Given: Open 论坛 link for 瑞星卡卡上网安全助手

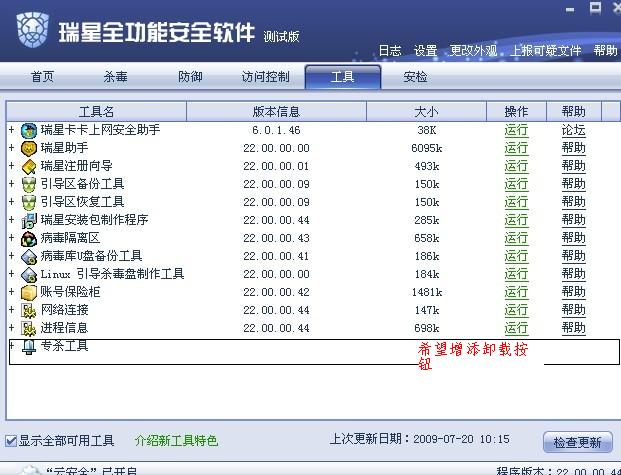Looking at the screenshot, I should tap(573, 130).
